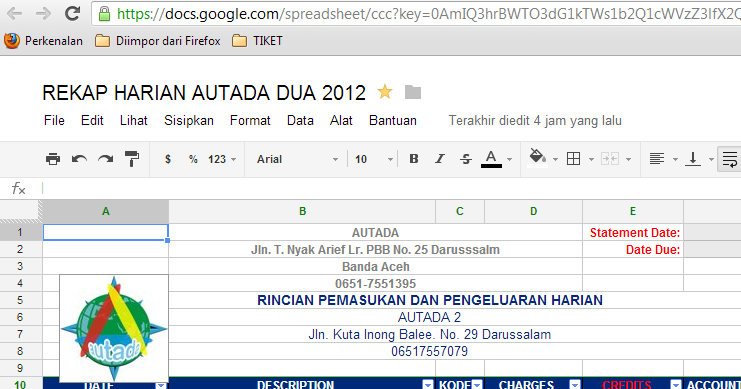Click the RINCIAN PEMASUKAN DAN PENGELUARAN HARIAN cell
741x389 pixels.
[x=430, y=300]
